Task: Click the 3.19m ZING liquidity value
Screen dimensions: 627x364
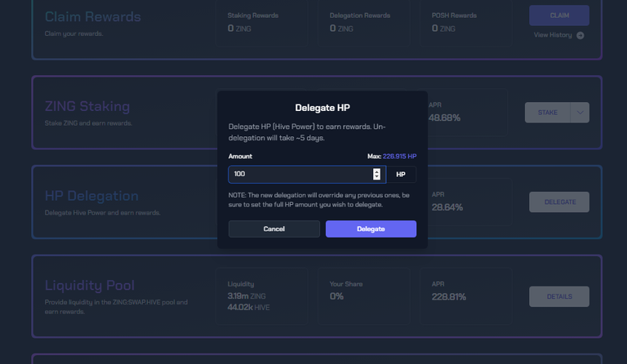Action: 247,296
